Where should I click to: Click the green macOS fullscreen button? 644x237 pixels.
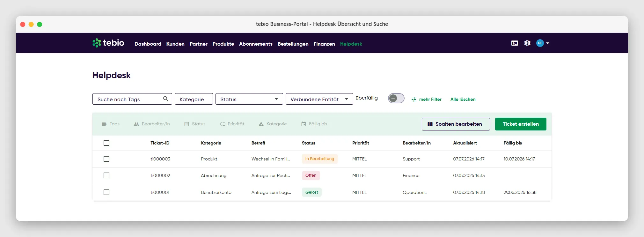click(40, 24)
